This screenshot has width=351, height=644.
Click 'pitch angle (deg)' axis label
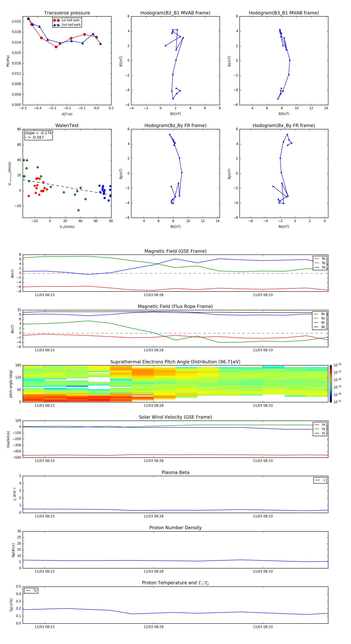pyautogui.click(x=11, y=384)
